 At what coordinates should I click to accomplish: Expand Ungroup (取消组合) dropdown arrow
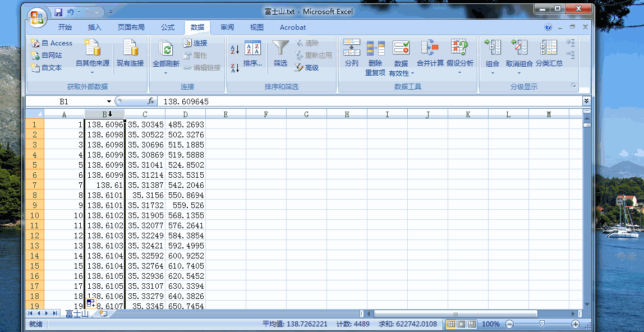click(x=519, y=73)
